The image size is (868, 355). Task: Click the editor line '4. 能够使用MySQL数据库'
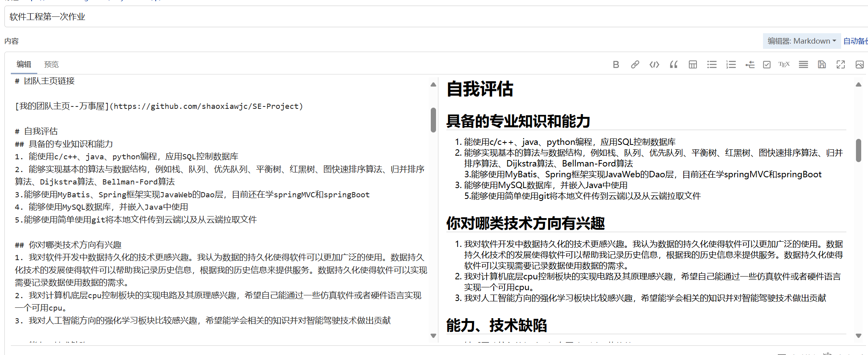tap(101, 207)
